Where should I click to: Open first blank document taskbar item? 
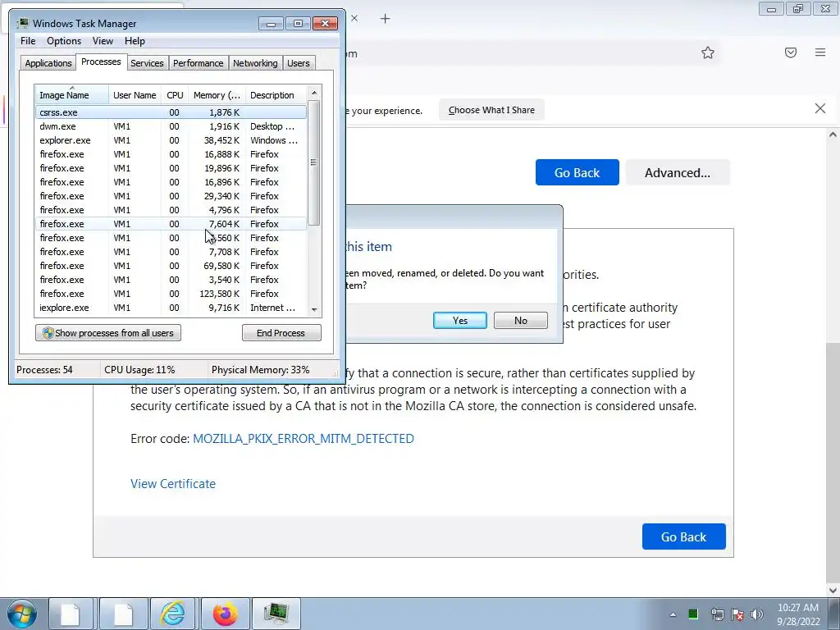[x=71, y=614]
